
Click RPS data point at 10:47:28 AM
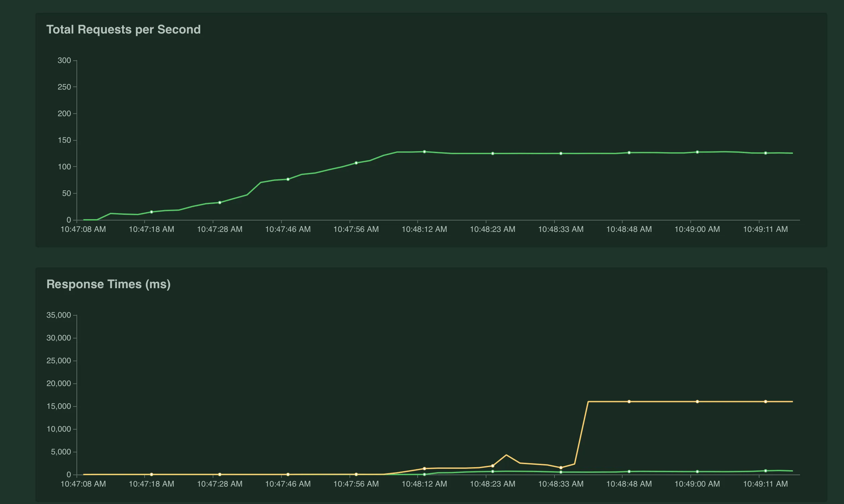pos(220,203)
